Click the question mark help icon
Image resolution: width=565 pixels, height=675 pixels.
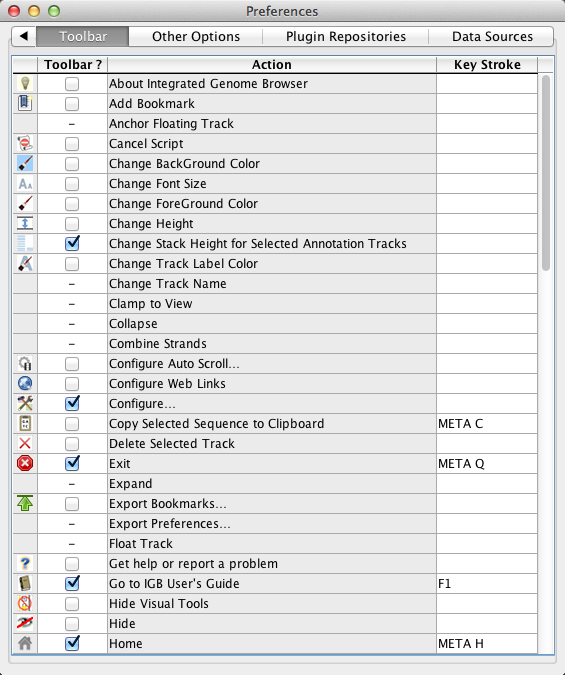coord(25,564)
